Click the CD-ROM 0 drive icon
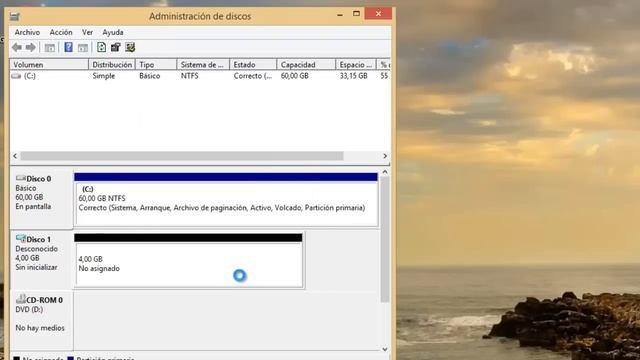 click(20, 299)
